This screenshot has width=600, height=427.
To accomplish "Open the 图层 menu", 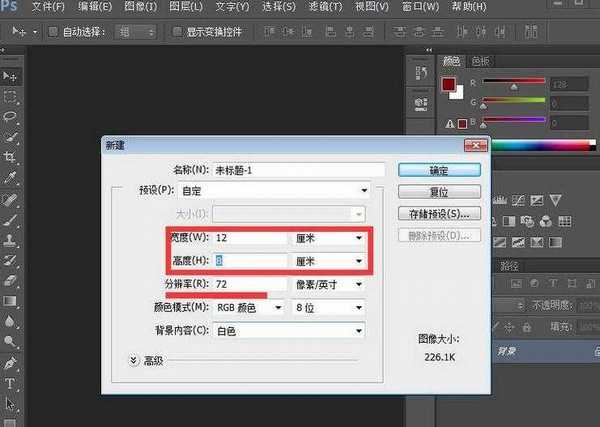I will pos(186,7).
